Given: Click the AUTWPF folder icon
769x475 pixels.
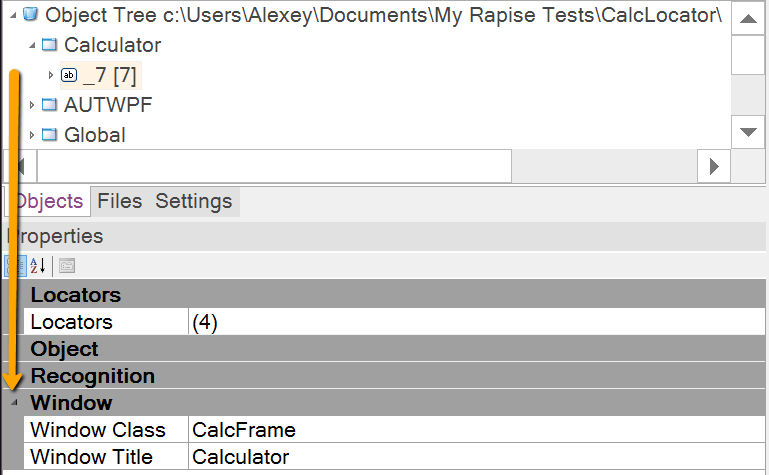Looking at the screenshot, I should [50, 105].
